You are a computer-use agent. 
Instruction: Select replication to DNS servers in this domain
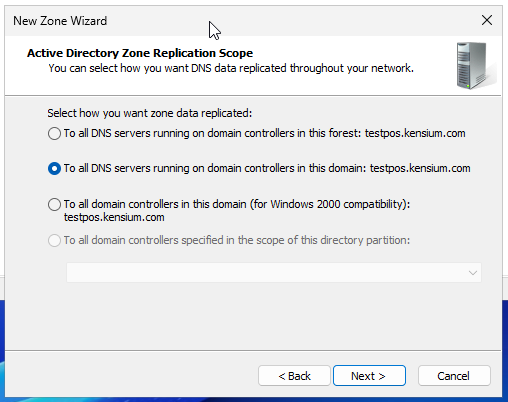[54, 168]
